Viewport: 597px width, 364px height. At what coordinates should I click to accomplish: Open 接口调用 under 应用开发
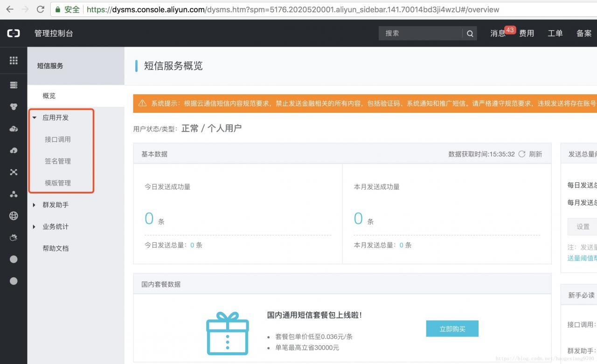click(58, 139)
